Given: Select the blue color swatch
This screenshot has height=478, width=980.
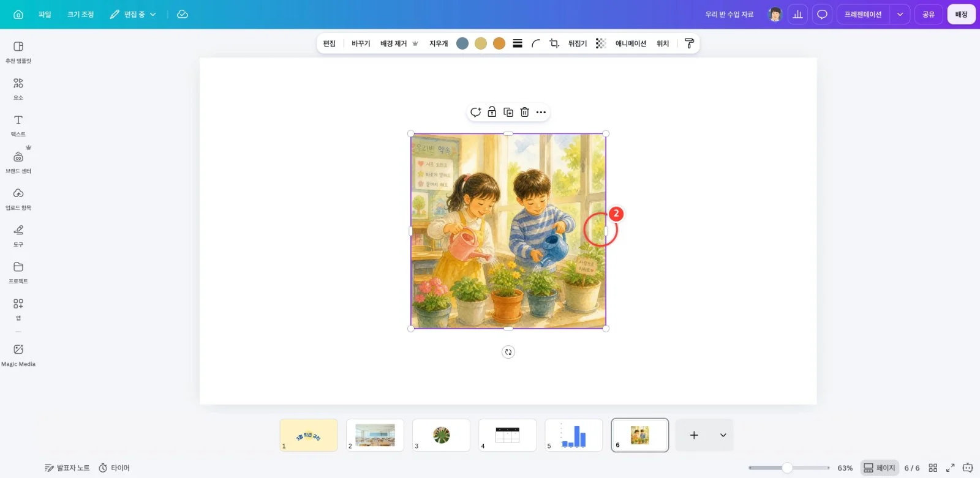Looking at the screenshot, I should click(x=462, y=43).
